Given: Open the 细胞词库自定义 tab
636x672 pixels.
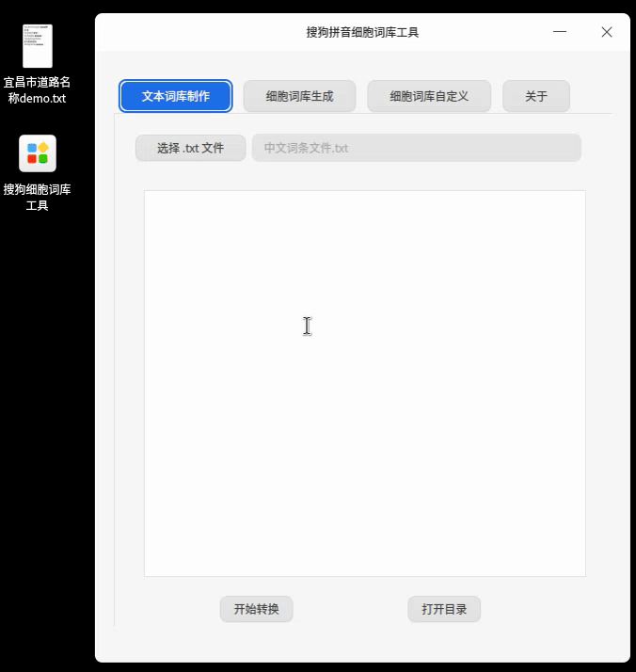Looking at the screenshot, I should [x=429, y=96].
